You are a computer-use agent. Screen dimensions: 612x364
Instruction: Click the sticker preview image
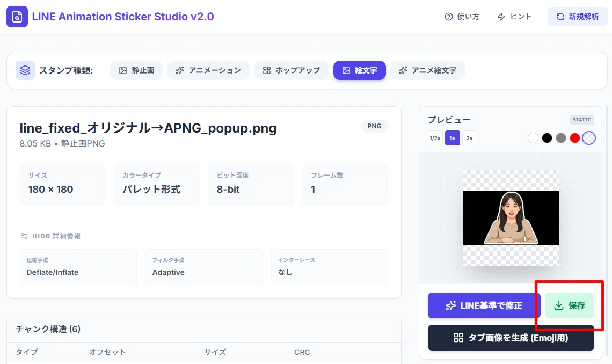point(511,217)
